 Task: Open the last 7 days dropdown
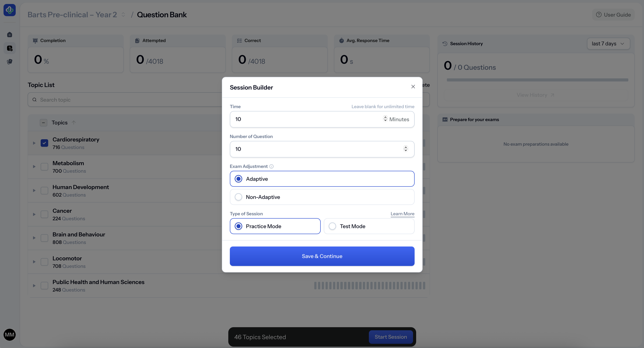[x=608, y=44]
